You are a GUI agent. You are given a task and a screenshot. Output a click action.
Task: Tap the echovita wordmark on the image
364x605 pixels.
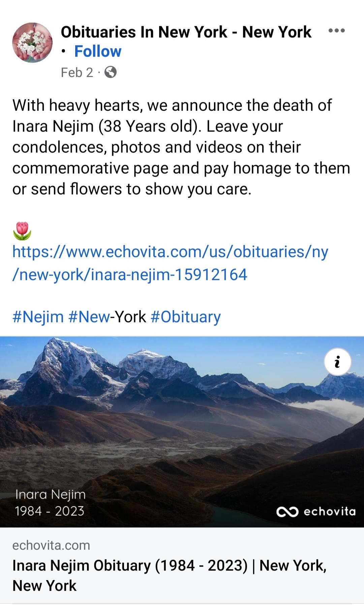pos(330,512)
